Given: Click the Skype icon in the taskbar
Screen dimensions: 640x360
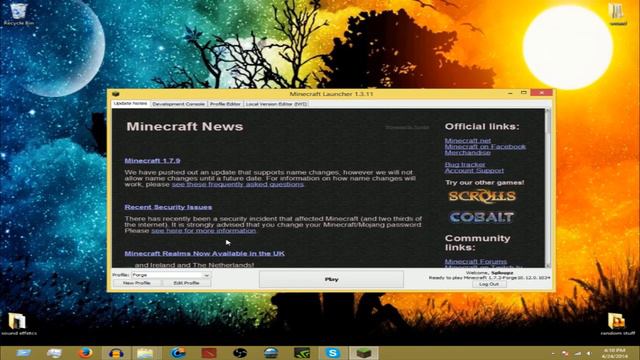Looking at the screenshot, I should [x=333, y=353].
